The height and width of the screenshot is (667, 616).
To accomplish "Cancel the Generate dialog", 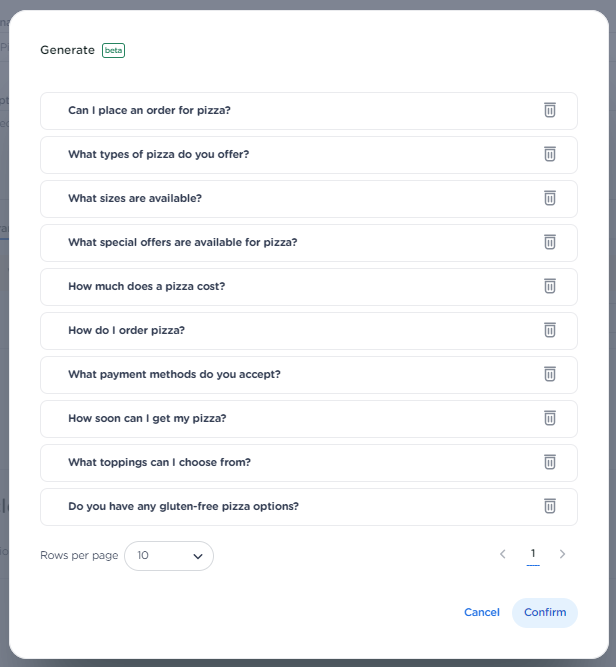I will (x=481, y=612).
